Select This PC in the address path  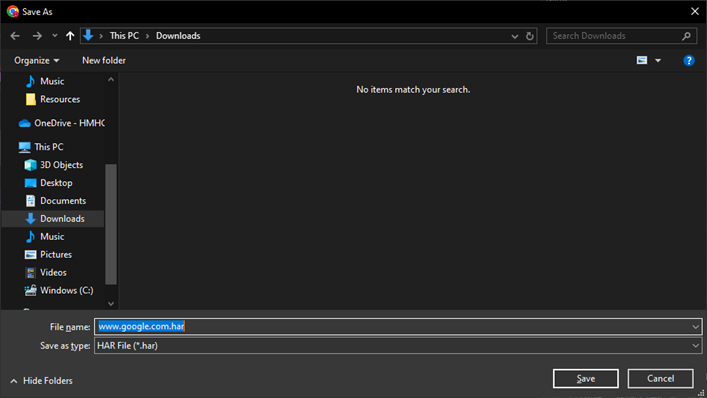click(124, 36)
